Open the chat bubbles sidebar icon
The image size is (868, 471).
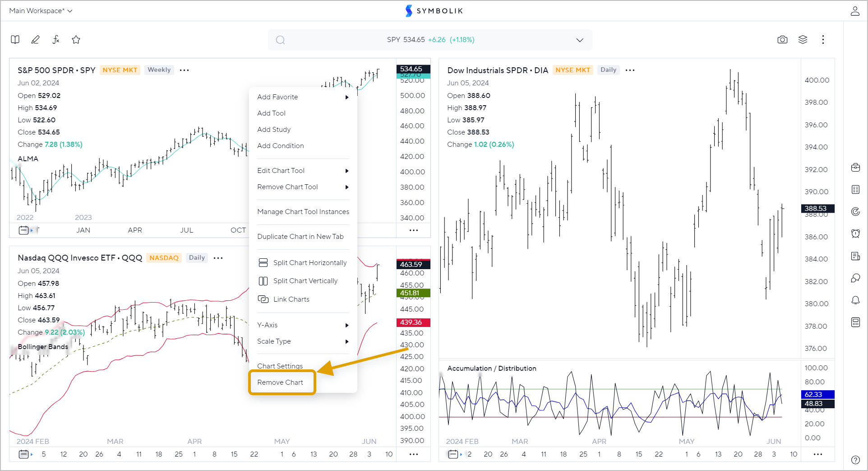pos(855,278)
